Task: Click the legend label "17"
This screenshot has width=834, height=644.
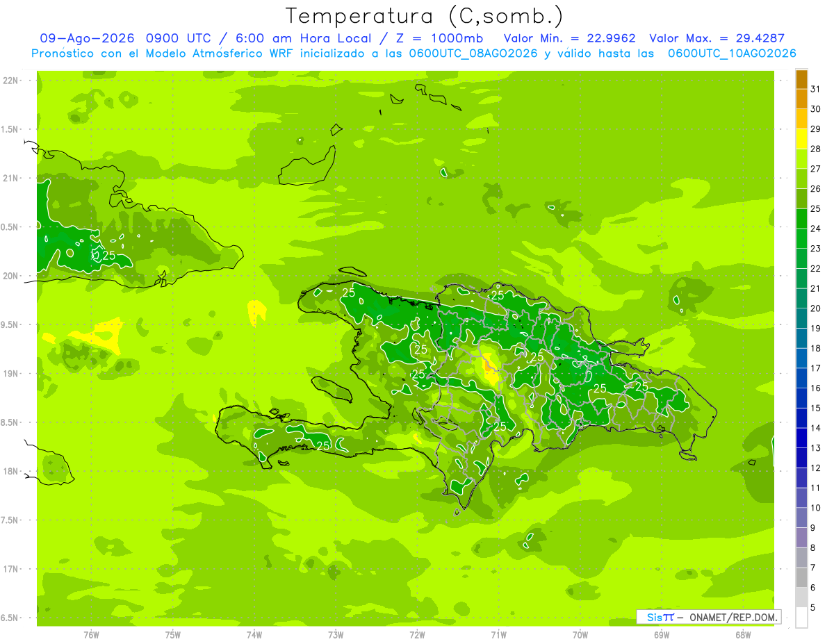Action: (816, 368)
